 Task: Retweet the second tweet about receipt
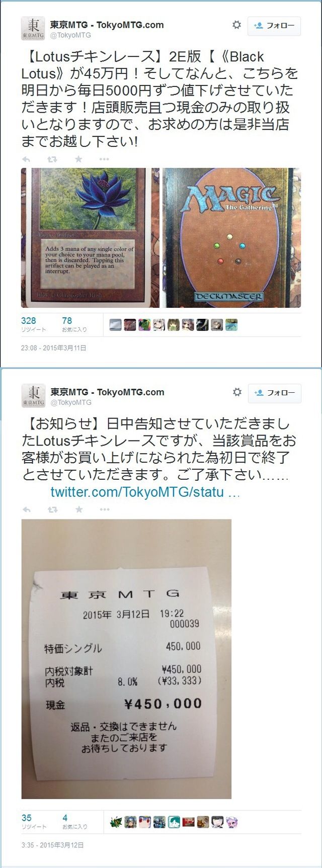coord(52,509)
